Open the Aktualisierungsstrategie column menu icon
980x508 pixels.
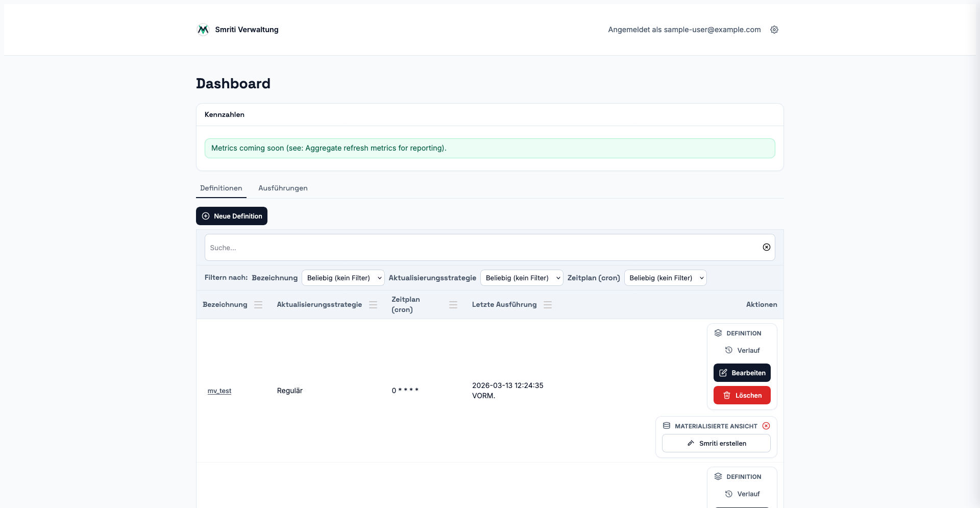click(x=373, y=305)
